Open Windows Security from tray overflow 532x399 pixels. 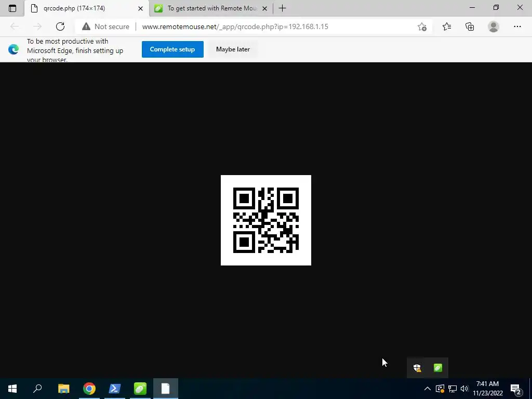pyautogui.click(x=417, y=368)
